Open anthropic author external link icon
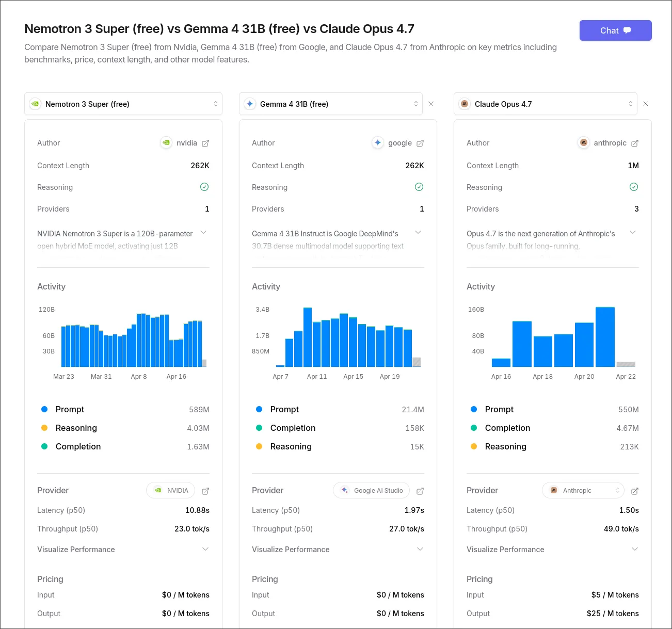The image size is (672, 629). tap(635, 143)
